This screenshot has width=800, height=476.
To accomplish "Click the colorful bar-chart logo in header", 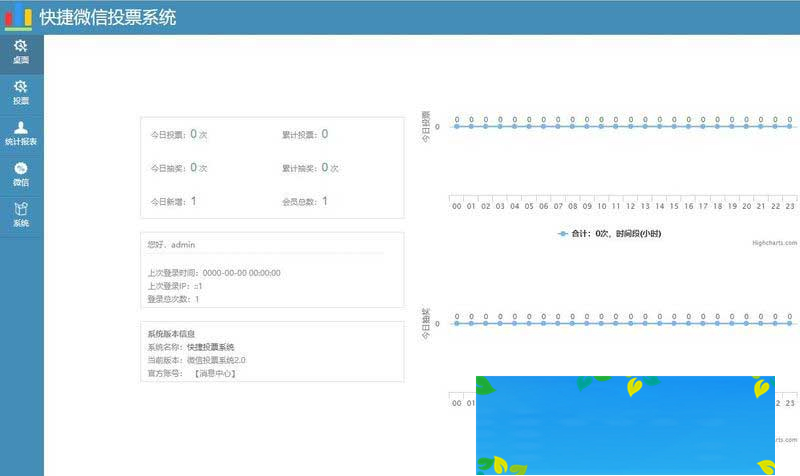I will tap(18, 17).
